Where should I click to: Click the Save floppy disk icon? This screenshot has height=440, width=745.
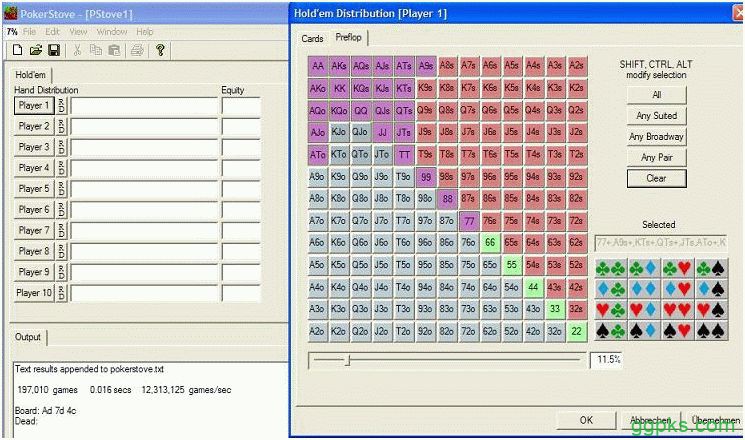pyautogui.click(x=54, y=50)
